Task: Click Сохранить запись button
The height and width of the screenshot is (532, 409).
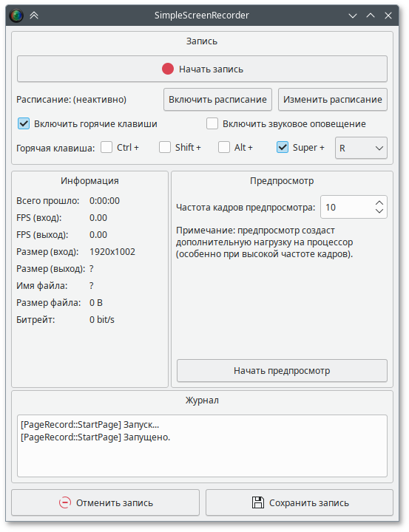Action: coord(300,502)
